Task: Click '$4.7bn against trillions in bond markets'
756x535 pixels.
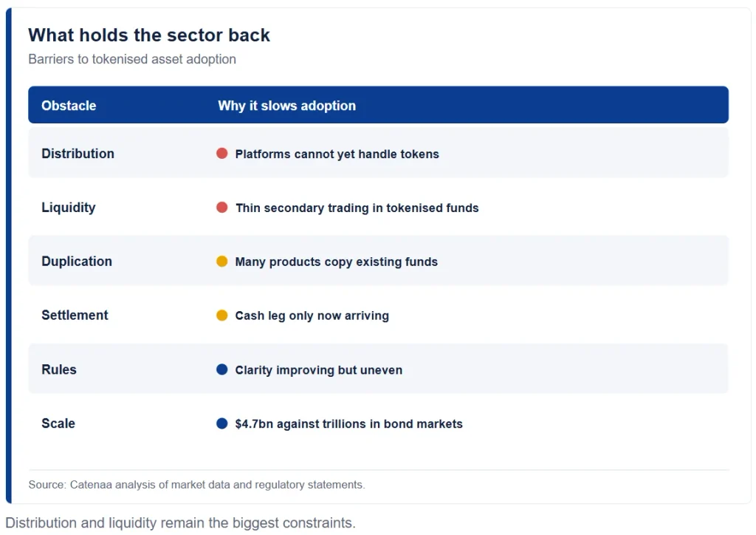Action: point(348,423)
